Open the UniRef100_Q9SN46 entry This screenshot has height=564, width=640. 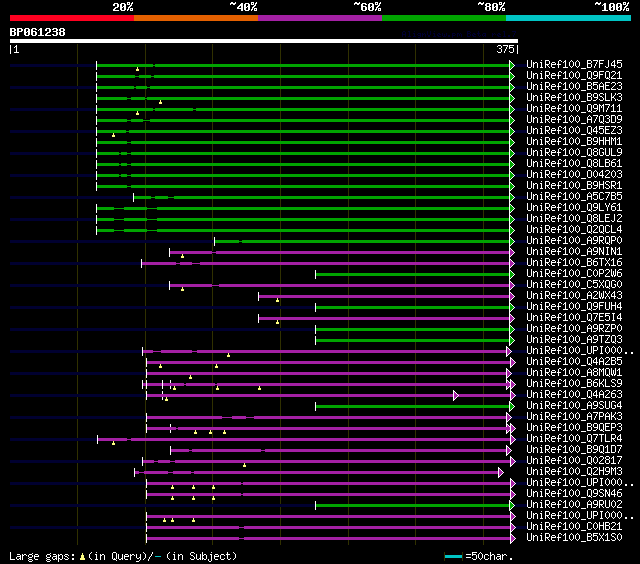(574, 494)
